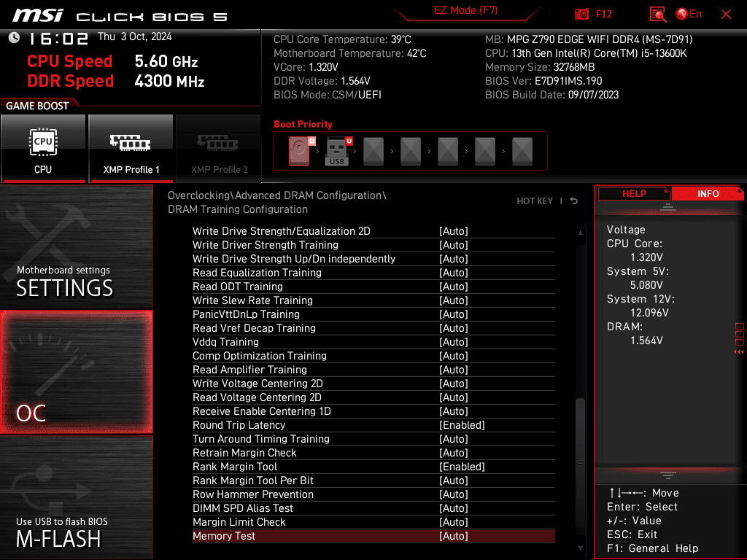Change Read ODT Training value

[454, 286]
